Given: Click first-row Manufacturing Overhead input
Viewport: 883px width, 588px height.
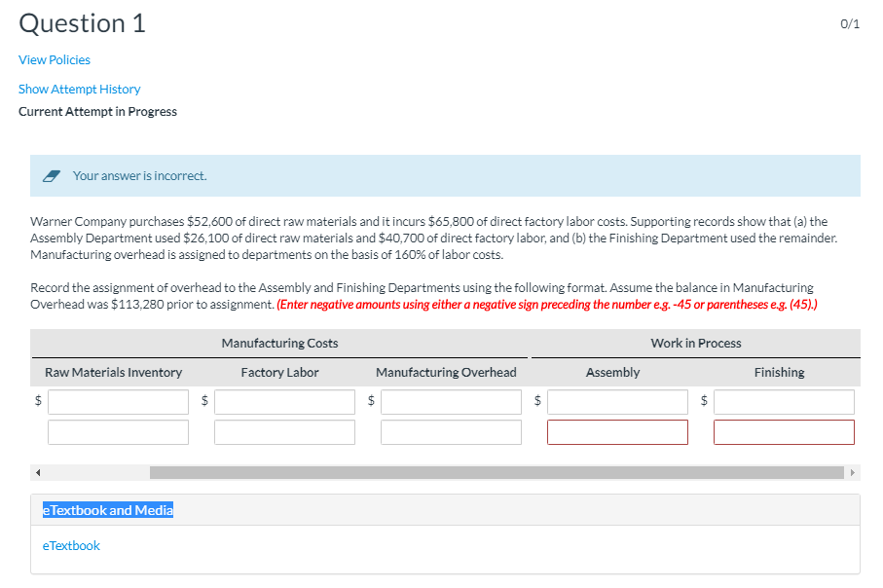Looking at the screenshot, I should [x=451, y=402].
